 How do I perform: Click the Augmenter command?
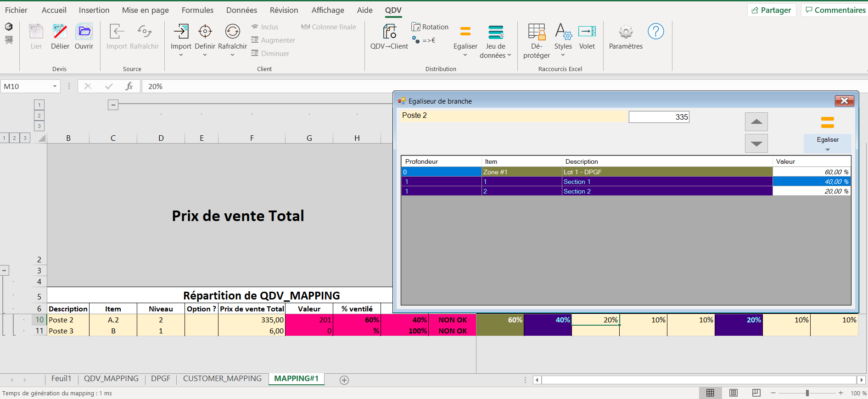273,40
